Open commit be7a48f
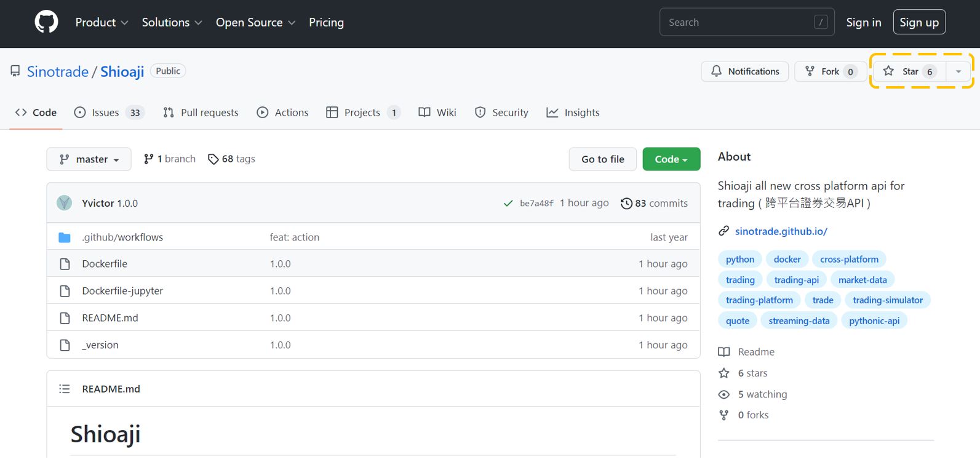Viewport: 980px width, 462px height. coord(536,203)
